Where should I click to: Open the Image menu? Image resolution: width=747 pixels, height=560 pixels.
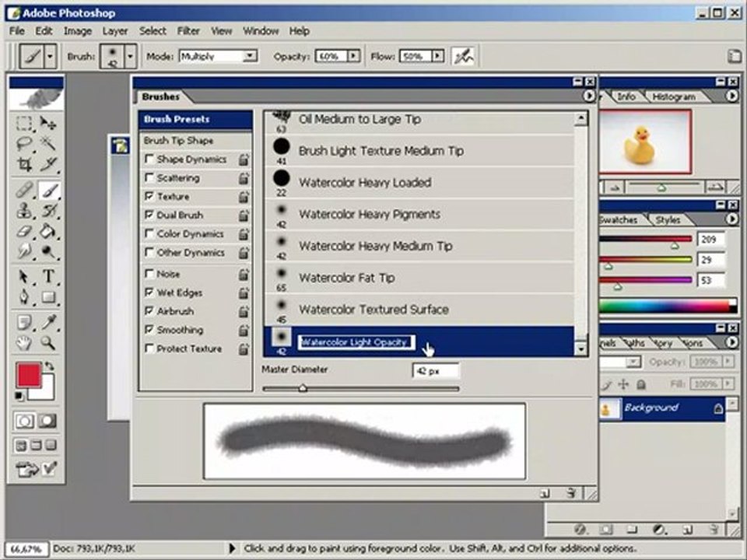click(77, 31)
